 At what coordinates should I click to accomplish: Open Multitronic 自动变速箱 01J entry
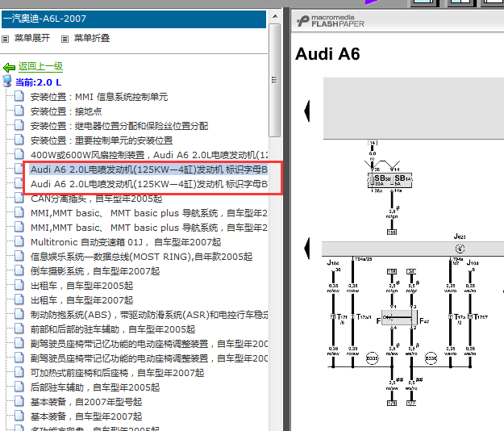[x=126, y=242]
